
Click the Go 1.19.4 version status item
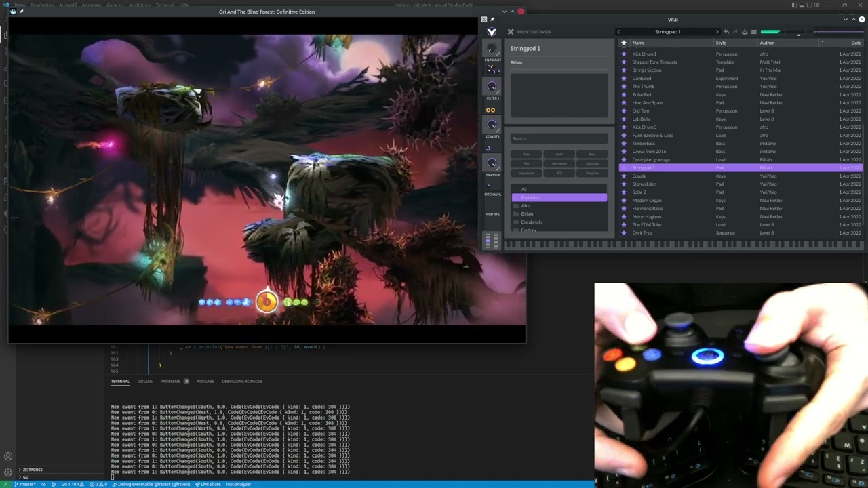click(x=71, y=484)
